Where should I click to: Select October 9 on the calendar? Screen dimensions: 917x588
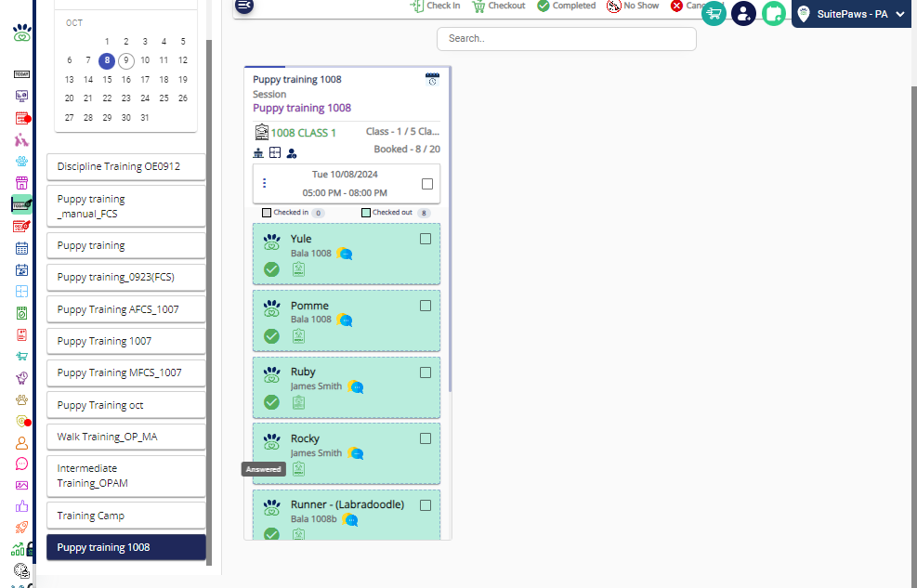pos(125,60)
